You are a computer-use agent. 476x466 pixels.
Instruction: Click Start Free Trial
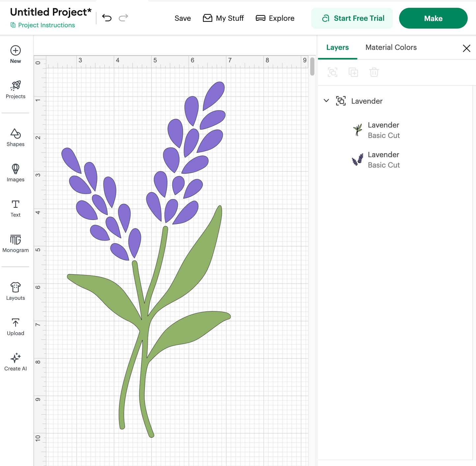click(352, 18)
